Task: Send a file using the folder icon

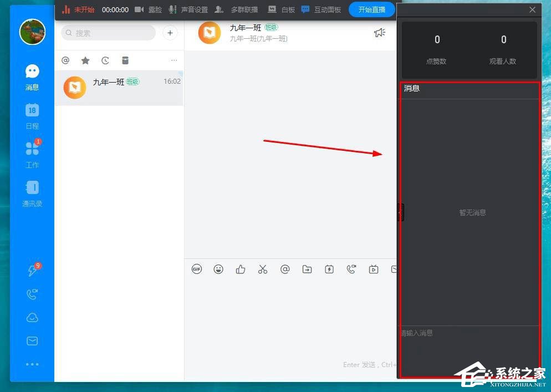Action: 307,269
